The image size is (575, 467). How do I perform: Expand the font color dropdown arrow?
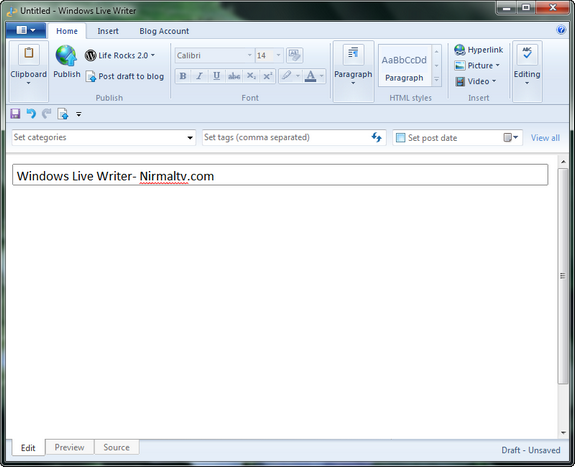point(322,76)
